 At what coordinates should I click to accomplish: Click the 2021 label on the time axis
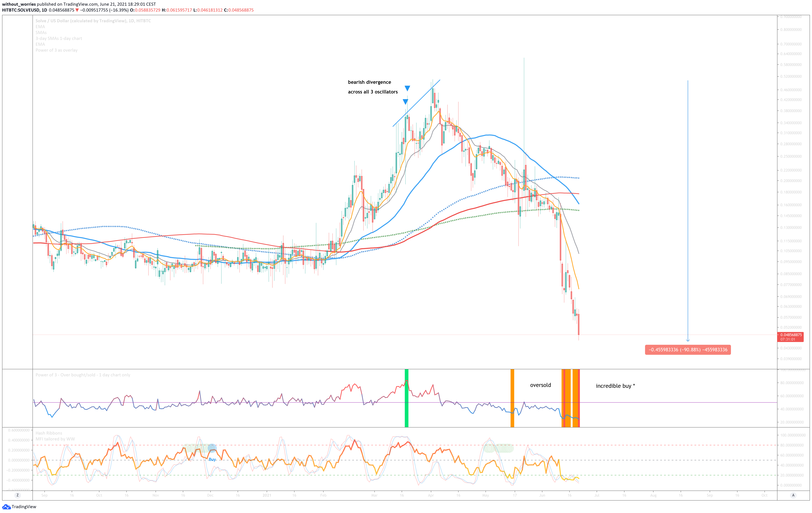[267, 496]
